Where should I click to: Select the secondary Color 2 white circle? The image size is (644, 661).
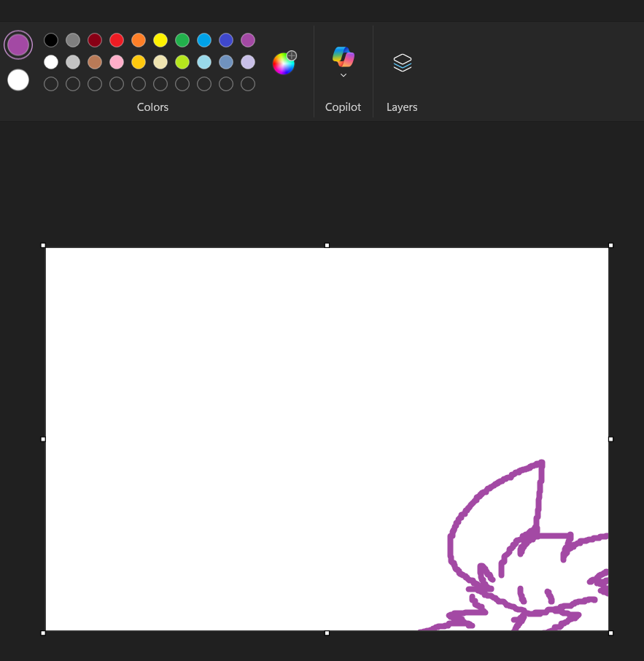pyautogui.click(x=18, y=80)
